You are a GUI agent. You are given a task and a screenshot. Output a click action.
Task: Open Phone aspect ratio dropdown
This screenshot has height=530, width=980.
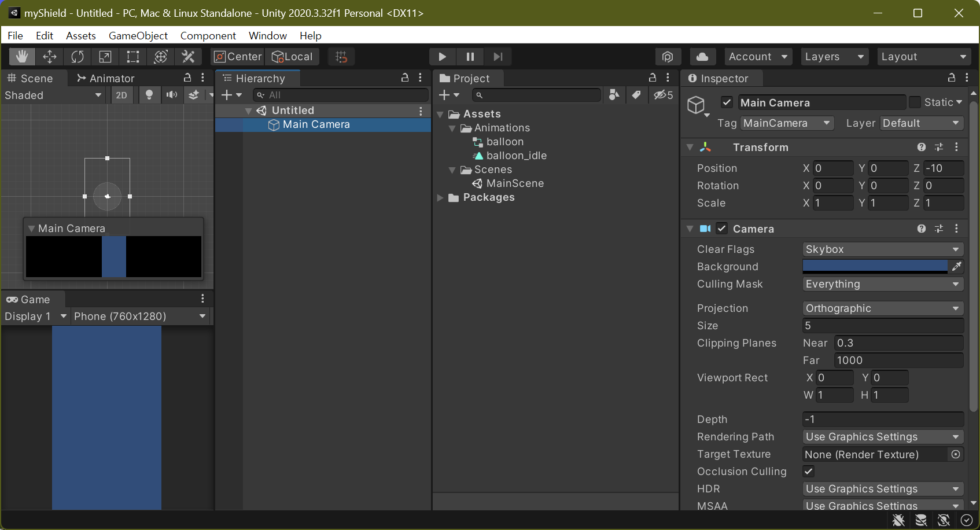tap(140, 316)
